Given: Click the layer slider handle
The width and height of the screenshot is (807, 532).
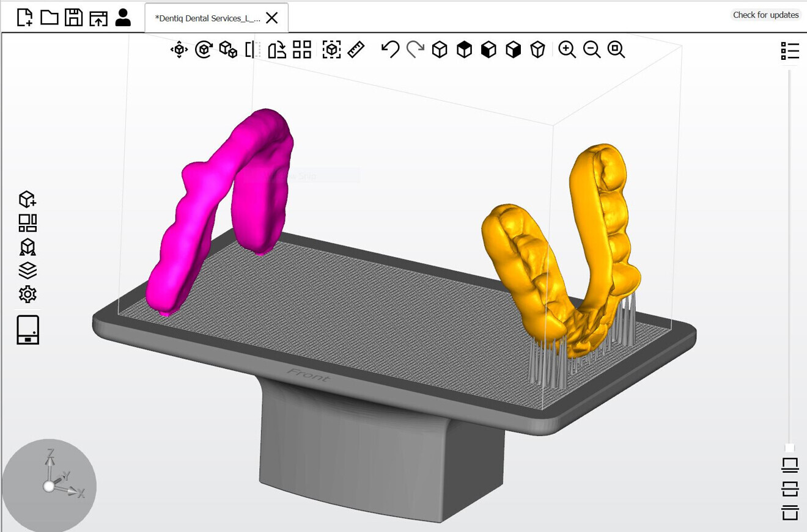Looking at the screenshot, I should pyautogui.click(x=790, y=448).
